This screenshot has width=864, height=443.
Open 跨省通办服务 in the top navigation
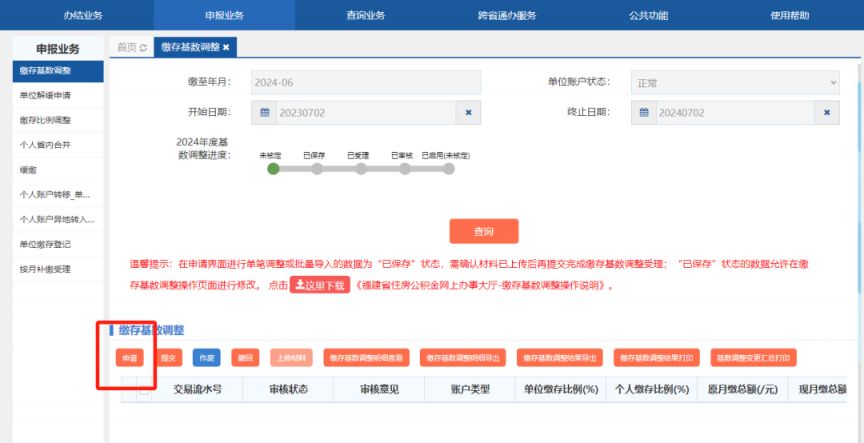pyautogui.click(x=507, y=15)
